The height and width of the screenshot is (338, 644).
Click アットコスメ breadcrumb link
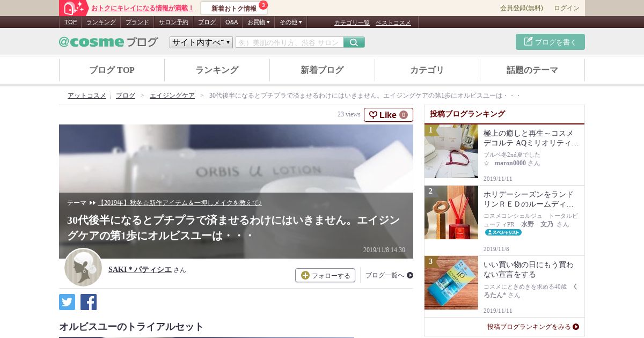point(86,95)
